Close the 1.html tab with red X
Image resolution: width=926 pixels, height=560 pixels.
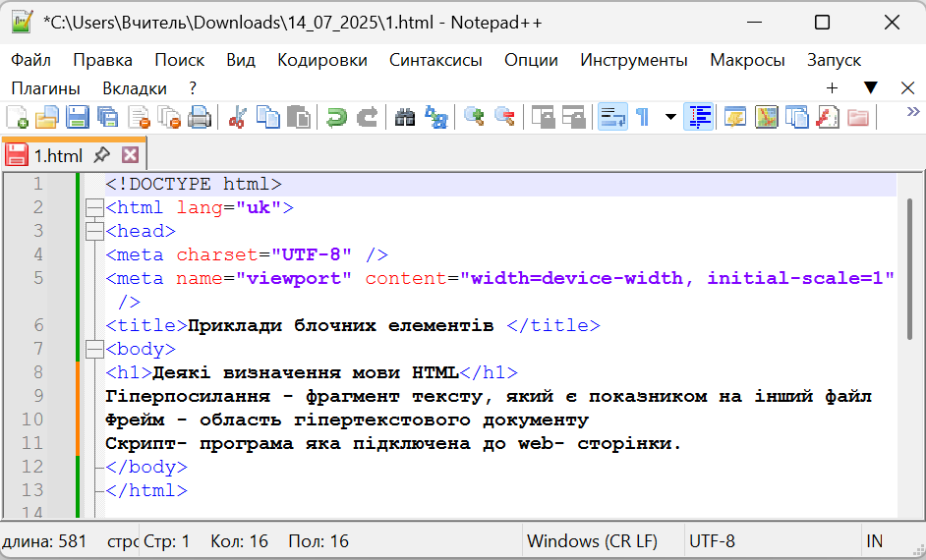click(130, 155)
